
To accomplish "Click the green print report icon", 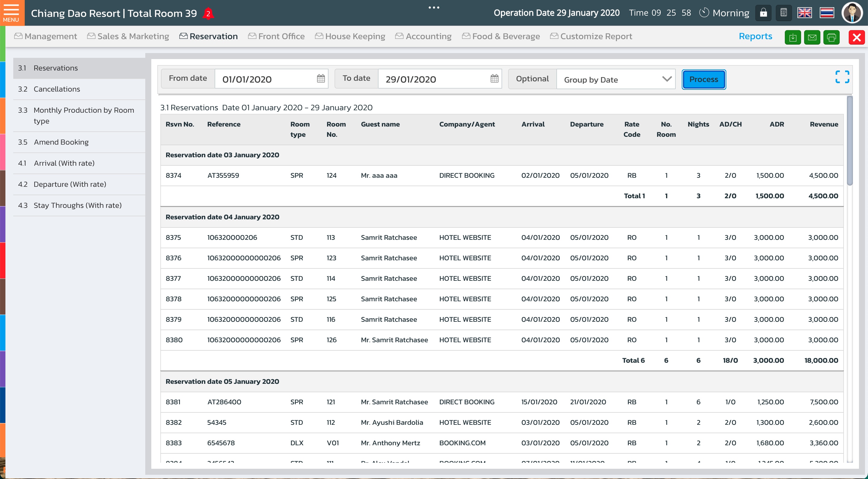I will 832,37.
